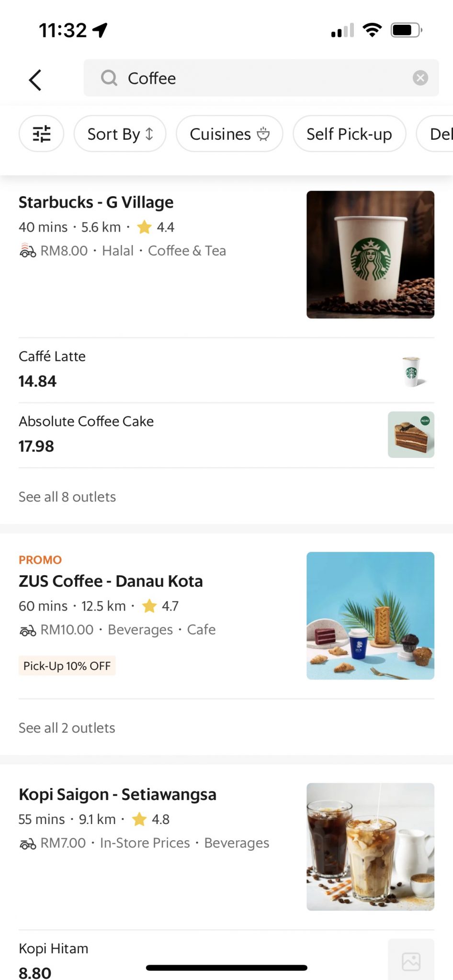This screenshot has height=980, width=453.
Task: Clear the Coffee search text
Action: coord(420,78)
